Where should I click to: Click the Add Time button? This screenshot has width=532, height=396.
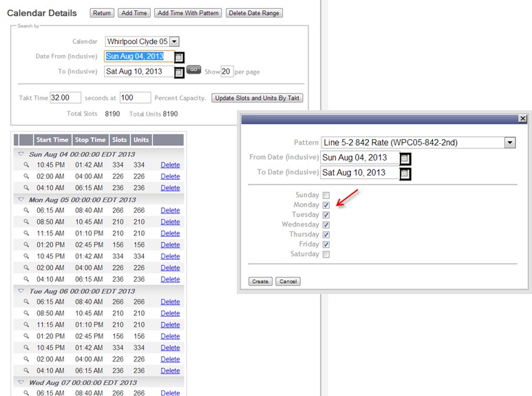pos(134,13)
